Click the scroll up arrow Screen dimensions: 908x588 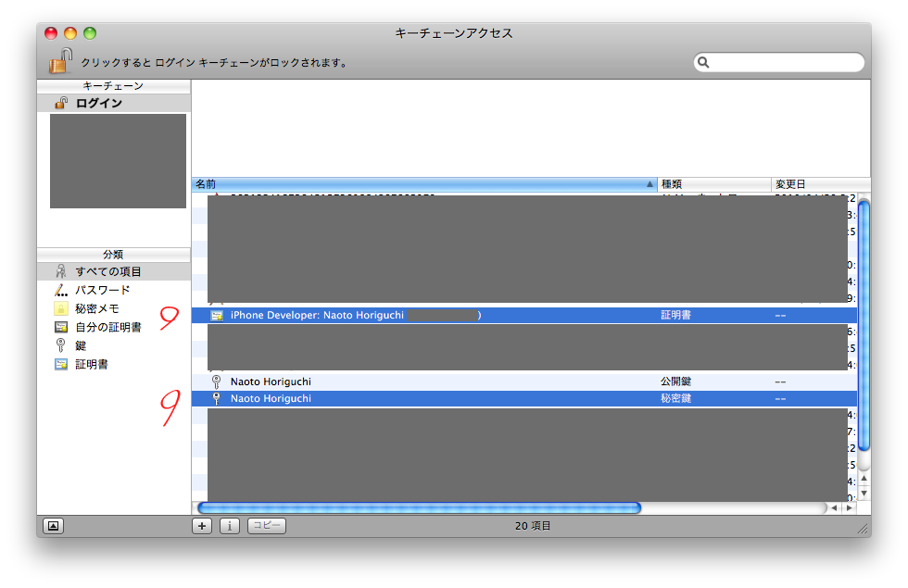coord(864,478)
